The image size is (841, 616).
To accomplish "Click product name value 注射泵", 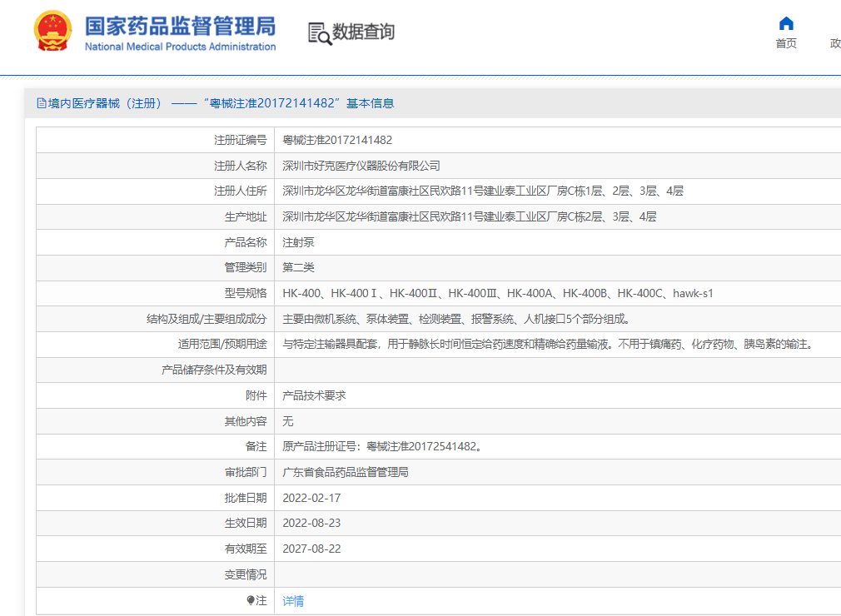I will point(298,242).
